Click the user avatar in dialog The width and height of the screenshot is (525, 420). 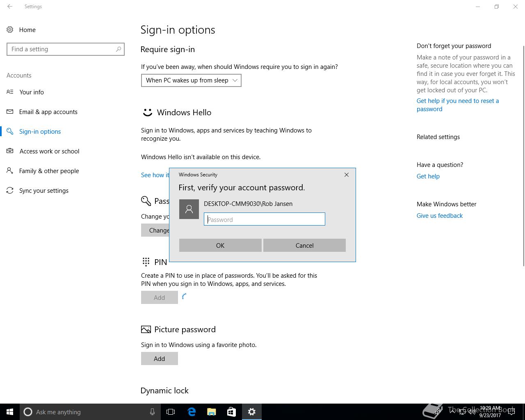189,209
